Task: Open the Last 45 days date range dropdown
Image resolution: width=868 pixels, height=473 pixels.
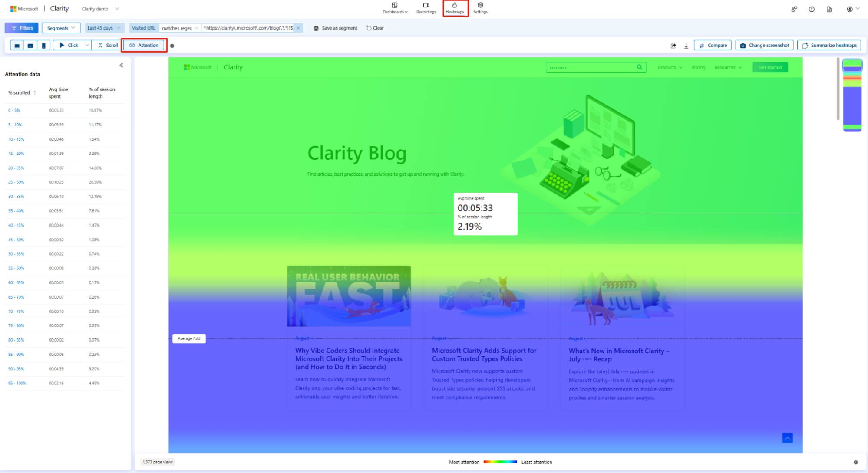Action: 104,28
